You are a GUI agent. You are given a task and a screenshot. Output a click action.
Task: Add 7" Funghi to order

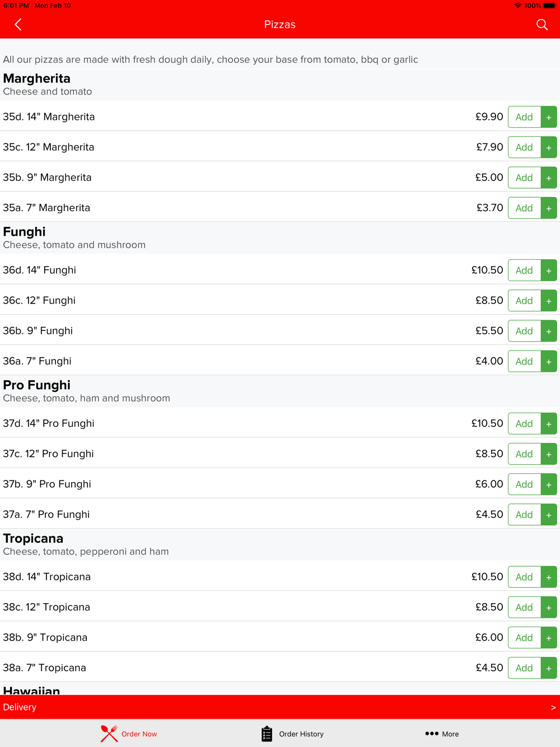tap(524, 361)
